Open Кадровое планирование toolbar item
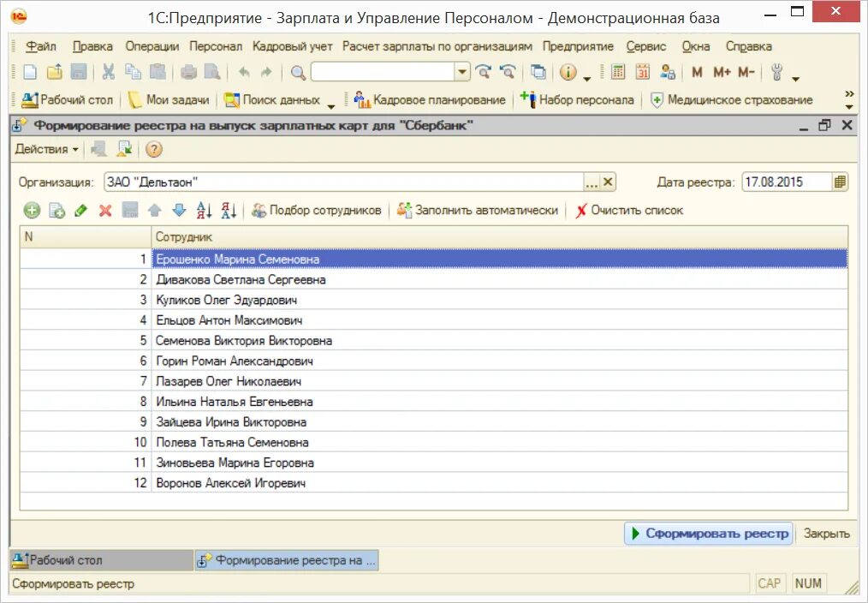The image size is (868, 603). click(430, 99)
